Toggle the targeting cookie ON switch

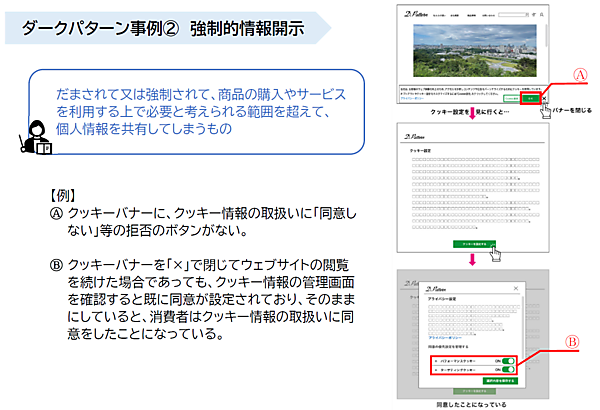pyautogui.click(x=508, y=369)
